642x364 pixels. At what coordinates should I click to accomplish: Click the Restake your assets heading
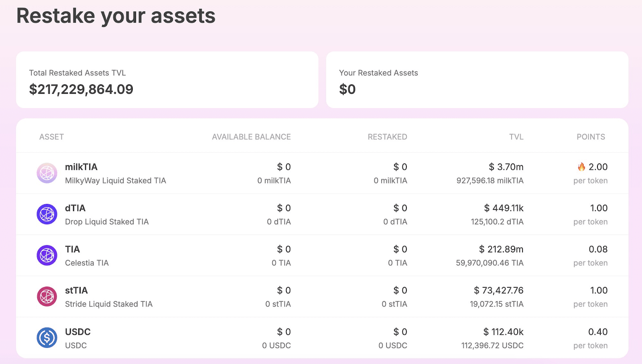click(116, 16)
